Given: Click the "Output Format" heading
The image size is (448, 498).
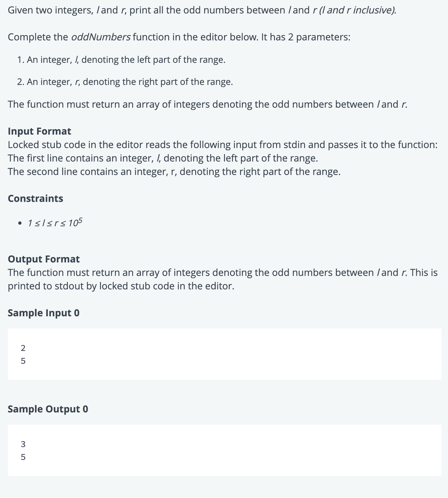Looking at the screenshot, I should click(44, 259).
